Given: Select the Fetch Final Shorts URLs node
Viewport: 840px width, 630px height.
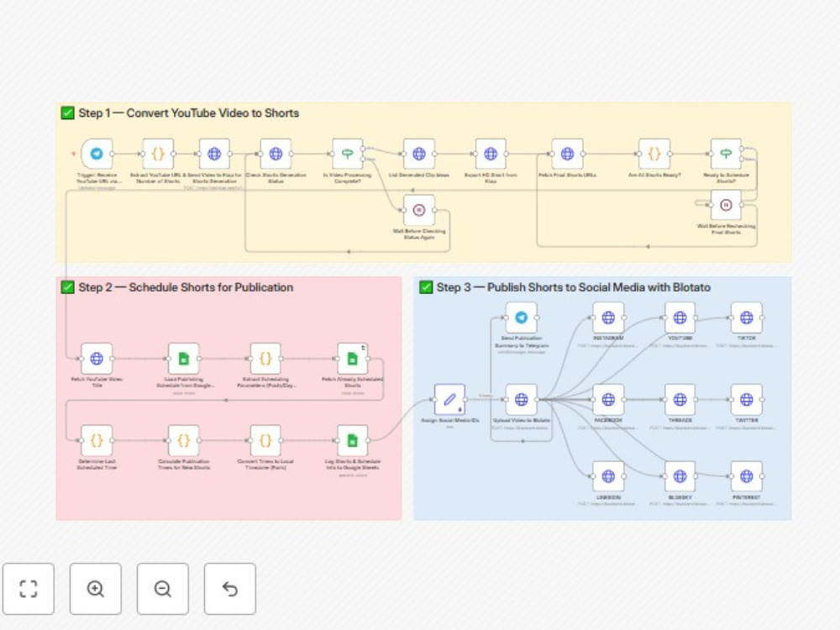Looking at the screenshot, I should click(x=567, y=154).
